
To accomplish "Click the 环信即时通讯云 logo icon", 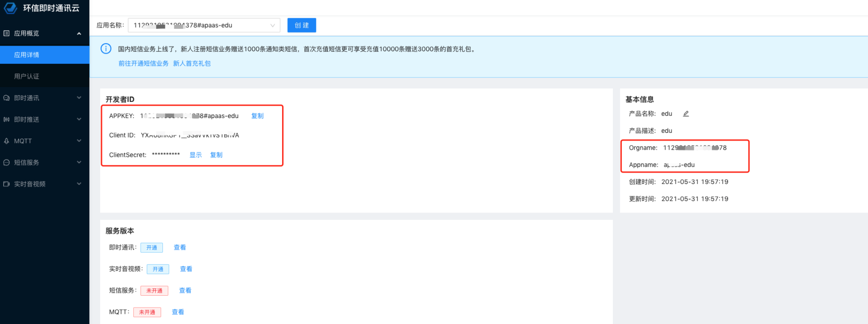I will [x=11, y=8].
